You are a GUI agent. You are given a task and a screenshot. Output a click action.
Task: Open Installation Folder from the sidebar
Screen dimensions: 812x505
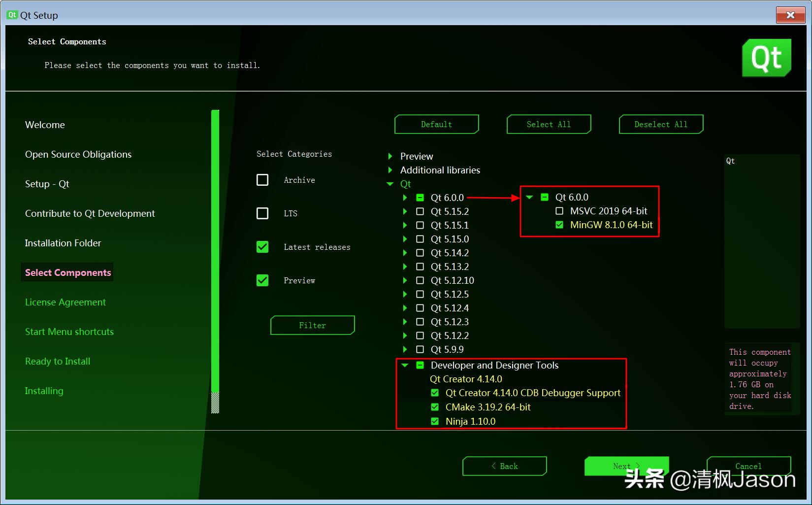click(x=63, y=243)
